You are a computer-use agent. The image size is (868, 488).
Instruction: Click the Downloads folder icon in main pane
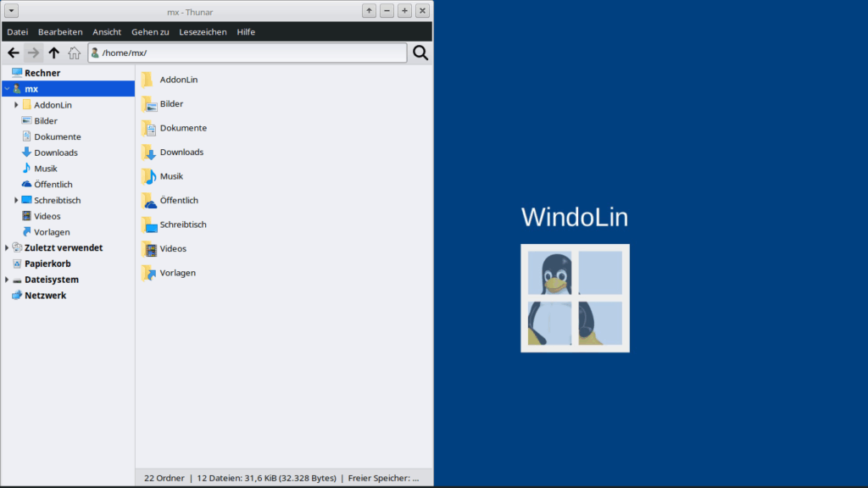148,152
